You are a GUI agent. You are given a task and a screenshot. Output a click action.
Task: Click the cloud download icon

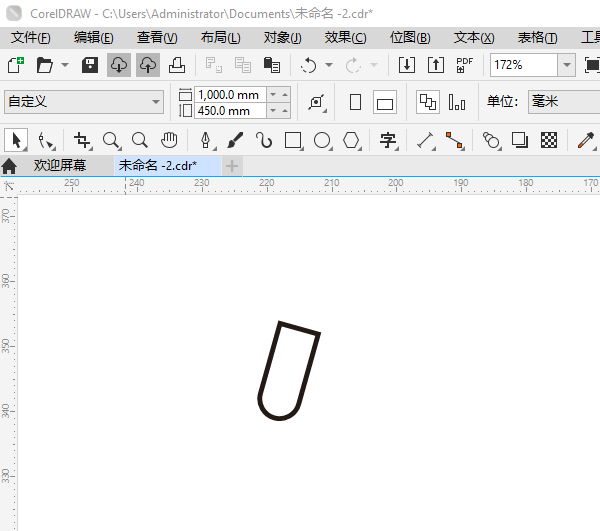[x=119, y=65]
